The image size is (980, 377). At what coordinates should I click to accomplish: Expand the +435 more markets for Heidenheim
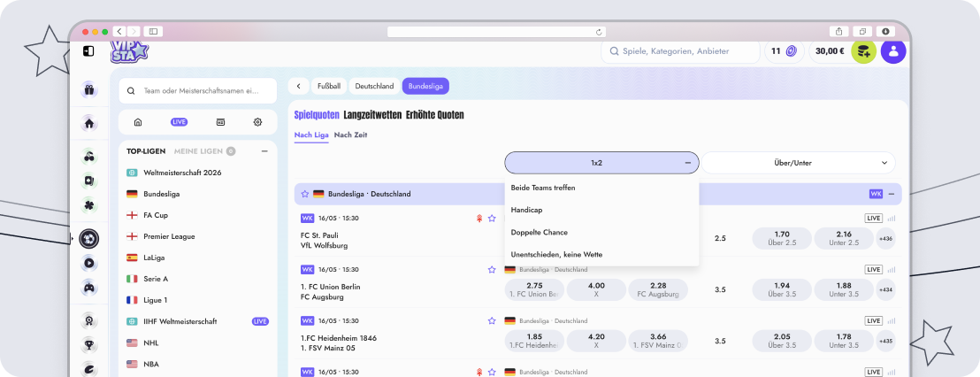point(885,342)
